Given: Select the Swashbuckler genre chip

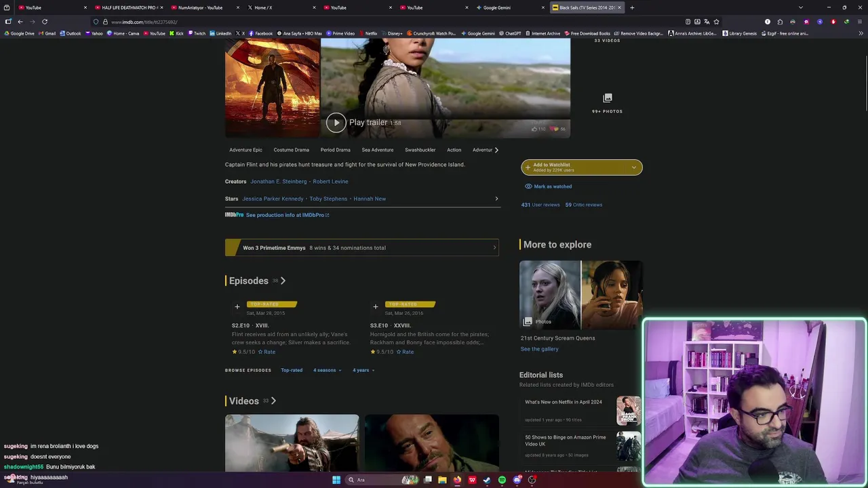Looking at the screenshot, I should click(x=420, y=150).
